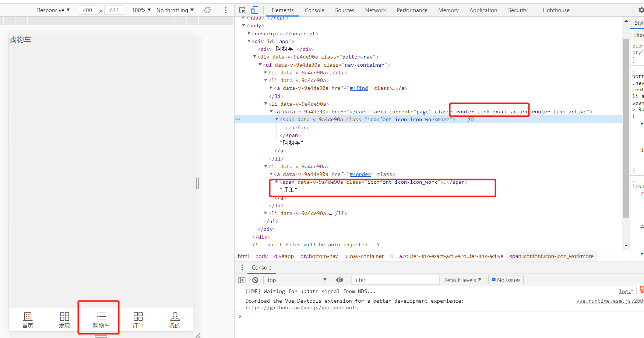The height and width of the screenshot is (338, 644).
Task: Grab the viewport right edge resize handle
Action: (x=198, y=183)
